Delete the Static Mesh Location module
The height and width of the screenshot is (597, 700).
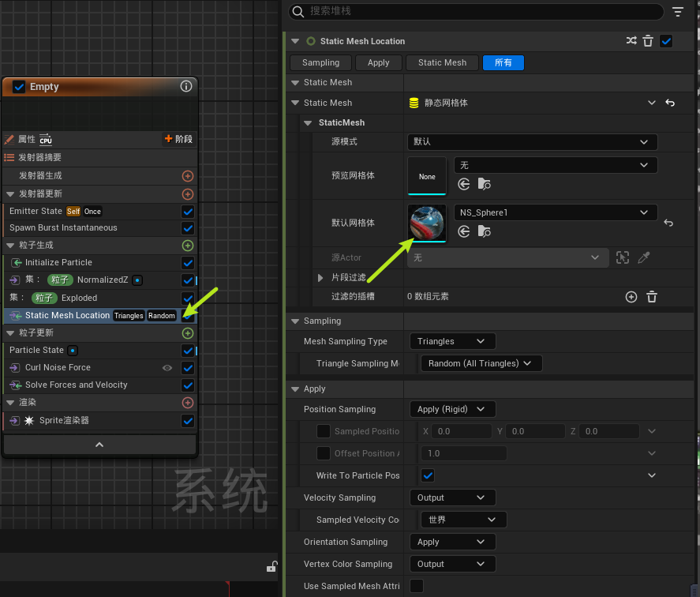pyautogui.click(x=648, y=41)
